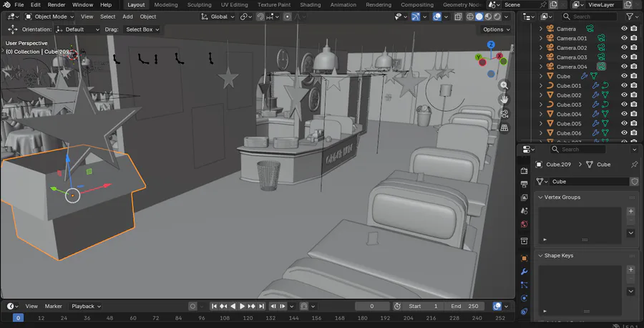Open the View Layer properties tab
The height and width of the screenshot is (328, 644).
pos(524,198)
